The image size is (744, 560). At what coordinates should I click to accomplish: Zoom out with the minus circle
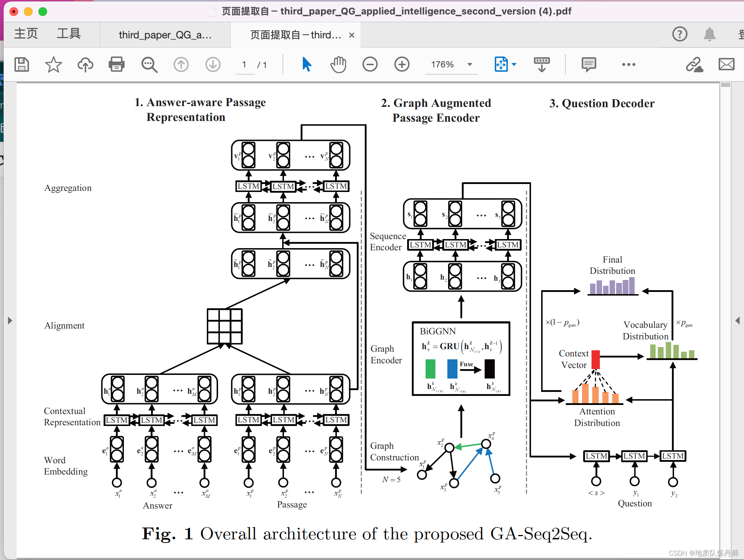[370, 64]
